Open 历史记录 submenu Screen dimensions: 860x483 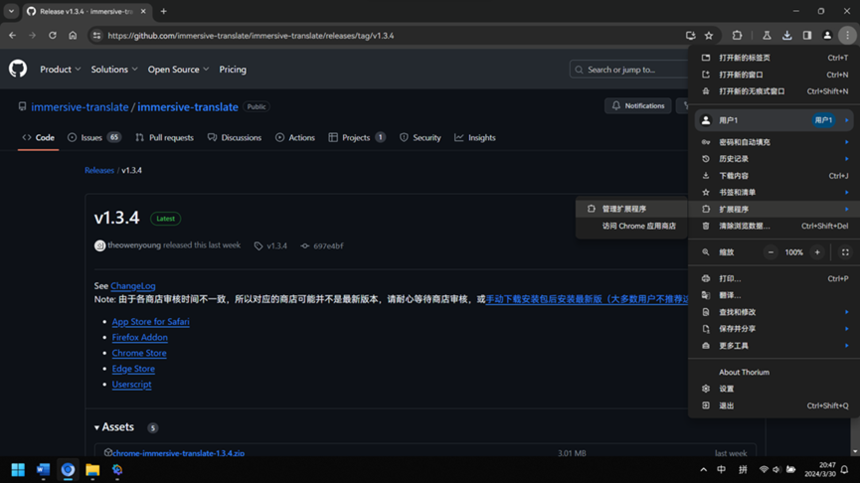point(773,158)
